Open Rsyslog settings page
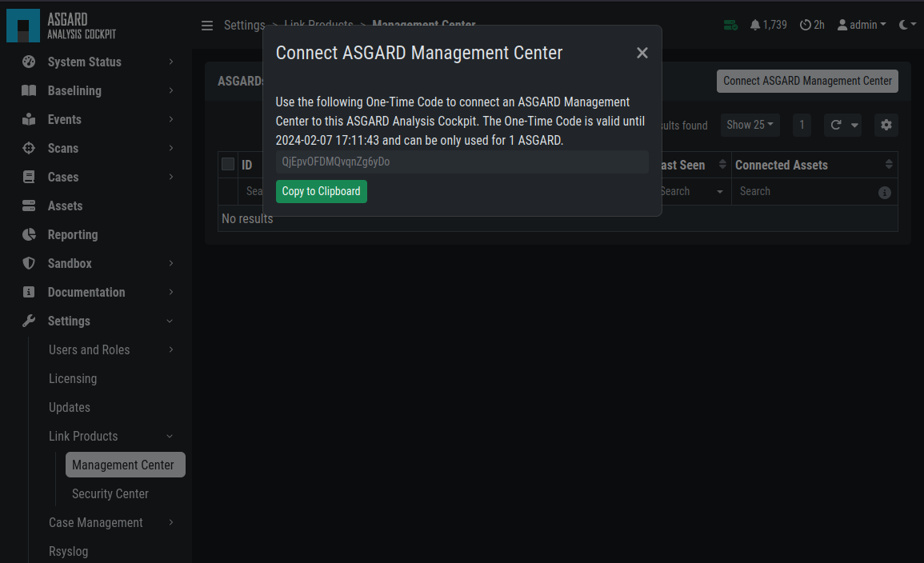Screen dimensions: 924x563 pyautogui.click(x=68, y=551)
